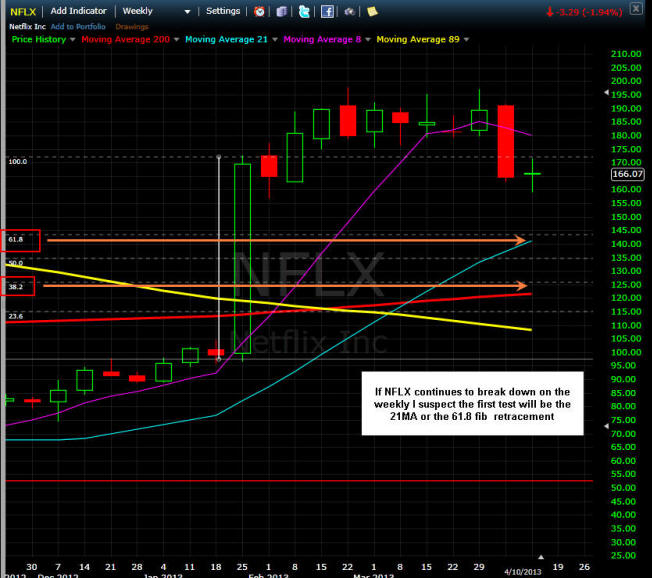This screenshot has height=578, width=652.
Task: Expand Moving Average 200 dropdown arrow
Action: 176,40
